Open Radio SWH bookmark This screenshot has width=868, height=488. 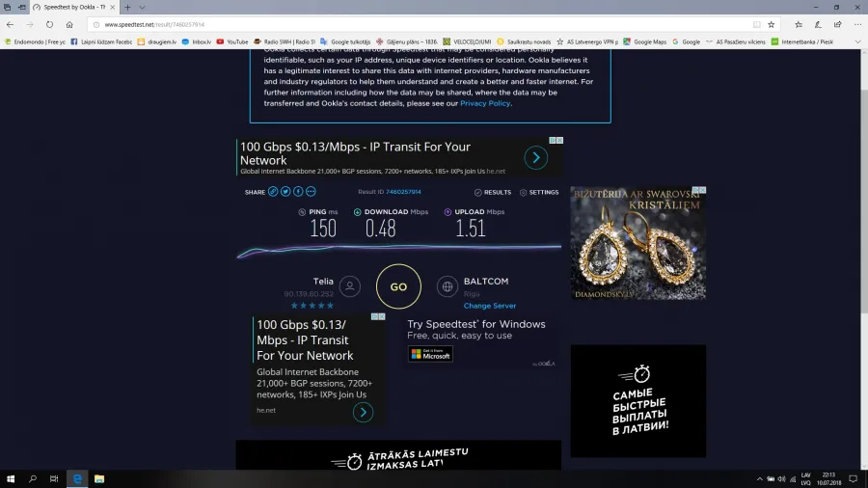(x=285, y=41)
